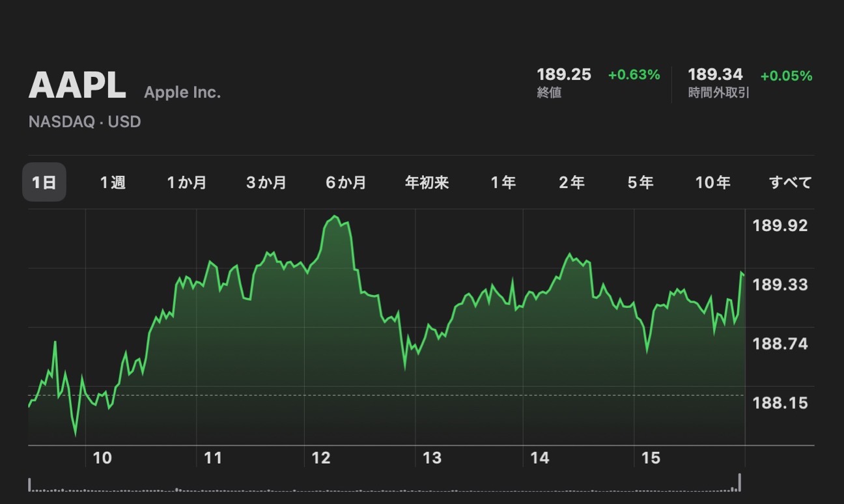Show the 2年 chart range
Viewport: 844px width, 504px height.
tap(572, 182)
